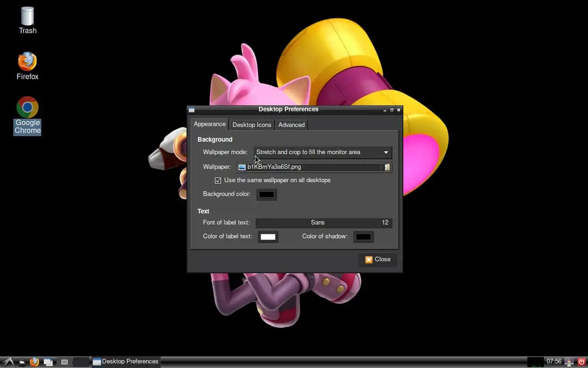
Task: Open the file manager from the taskbar
Action: click(x=22, y=362)
